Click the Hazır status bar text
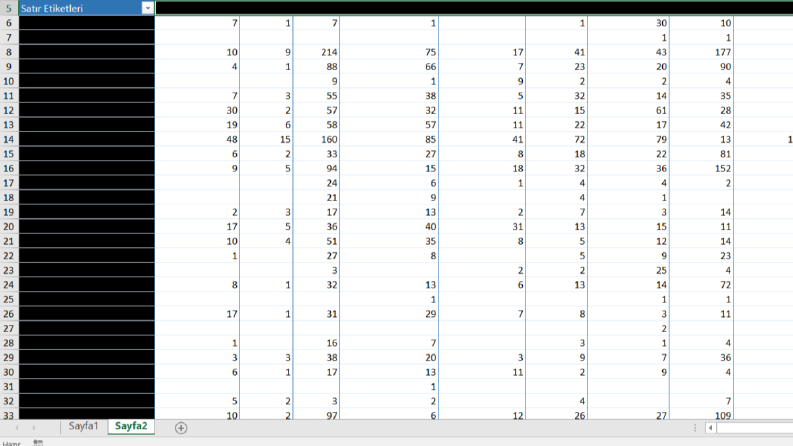This screenshot has height=446, width=793. (11, 443)
